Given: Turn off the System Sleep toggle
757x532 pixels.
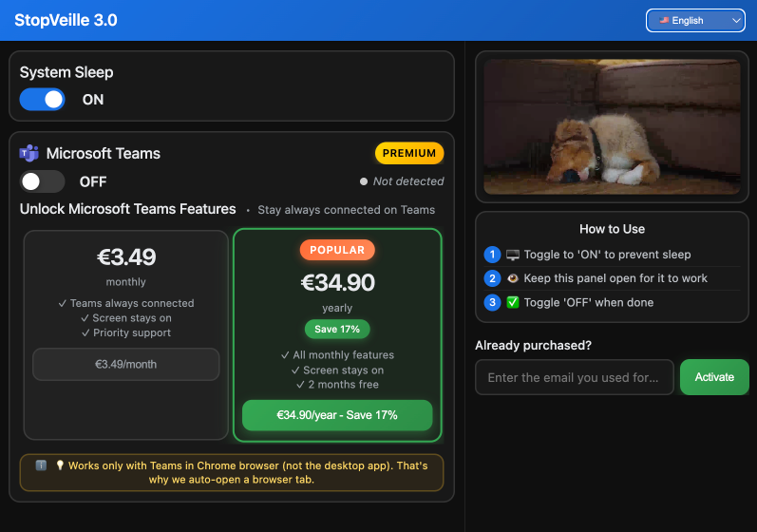Looking at the screenshot, I should tap(43, 99).
